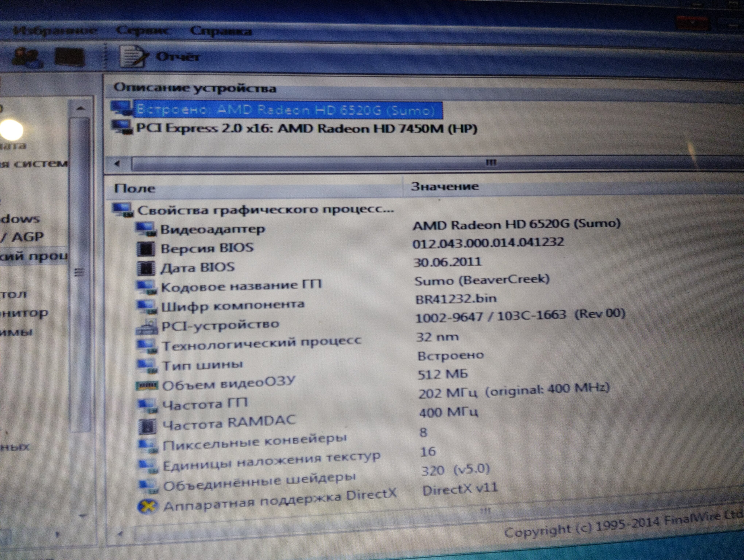This screenshot has width=744, height=560.
Task: Select the Технологический процесс label
Action: [x=262, y=344]
